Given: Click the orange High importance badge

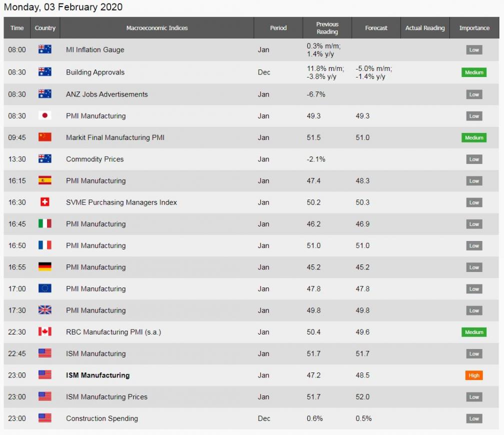Looking at the screenshot, I should (474, 375).
